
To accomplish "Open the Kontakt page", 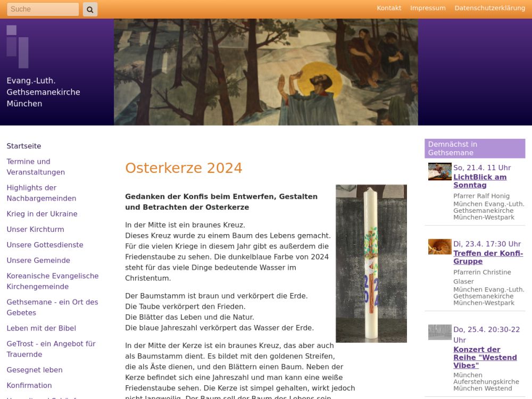I will pyautogui.click(x=389, y=8).
